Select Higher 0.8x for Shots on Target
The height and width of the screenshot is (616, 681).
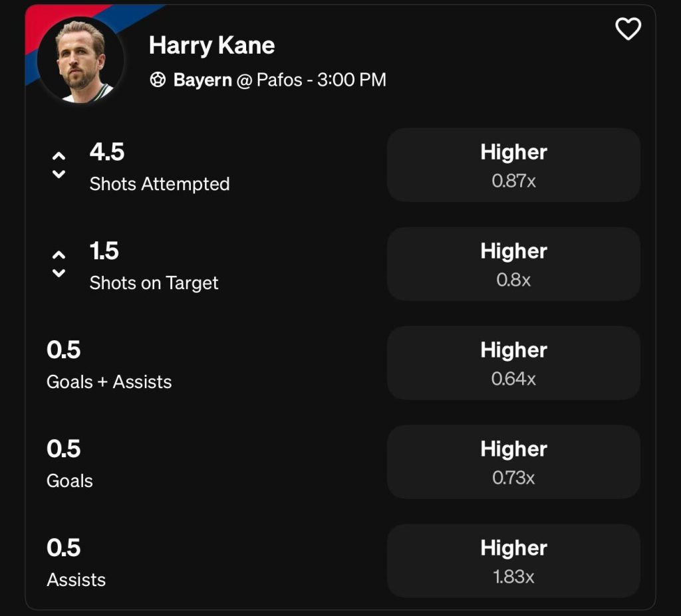(x=513, y=264)
